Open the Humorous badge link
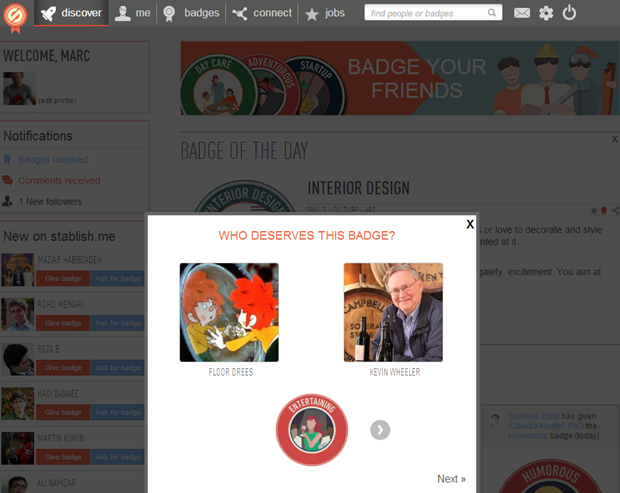The height and width of the screenshot is (493, 620). [528, 436]
